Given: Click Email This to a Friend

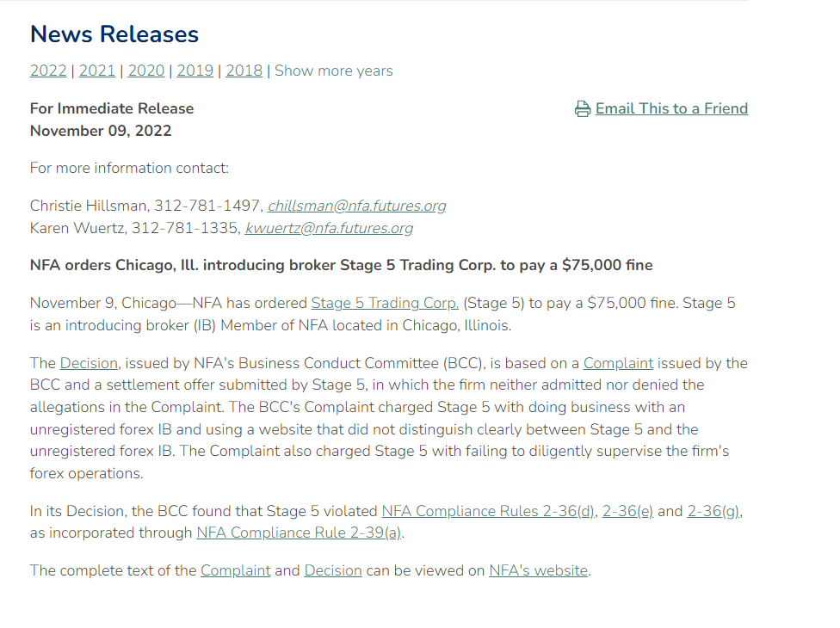Looking at the screenshot, I should coord(671,108).
